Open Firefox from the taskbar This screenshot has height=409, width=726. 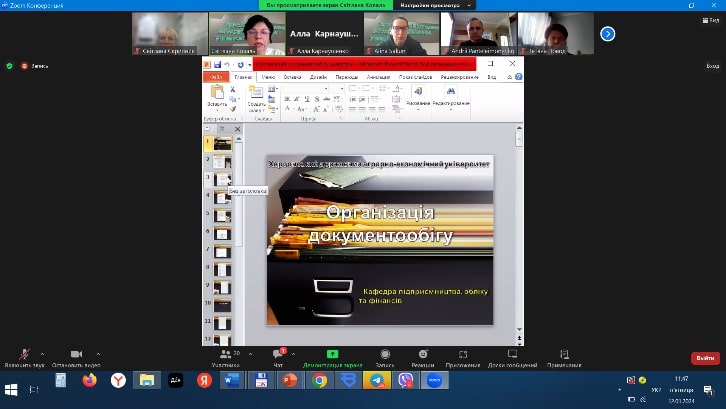point(89,380)
